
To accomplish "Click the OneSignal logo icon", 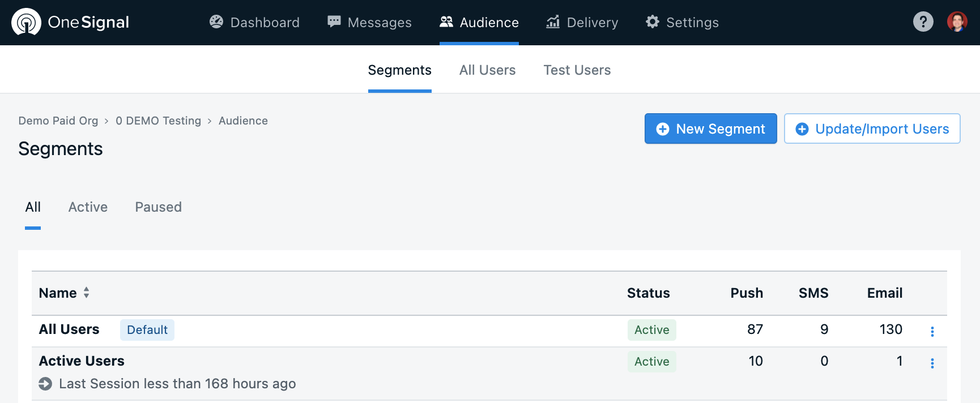I will (26, 22).
